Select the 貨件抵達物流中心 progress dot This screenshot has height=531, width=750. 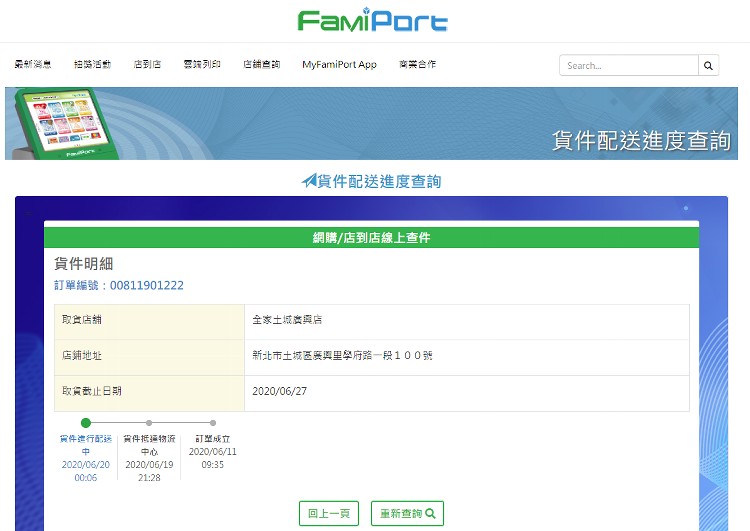(149, 423)
